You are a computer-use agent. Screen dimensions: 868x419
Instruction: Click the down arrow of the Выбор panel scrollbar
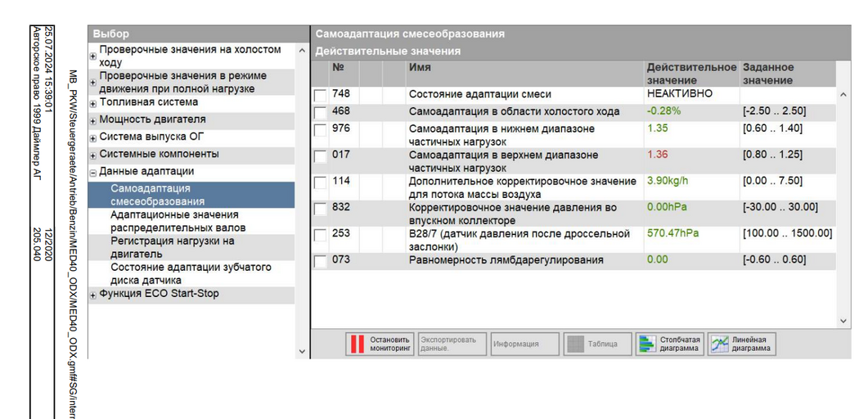pyautogui.click(x=302, y=351)
